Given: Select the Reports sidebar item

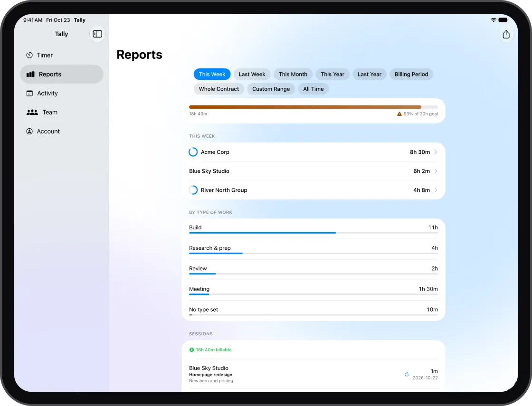Looking at the screenshot, I should [62, 74].
